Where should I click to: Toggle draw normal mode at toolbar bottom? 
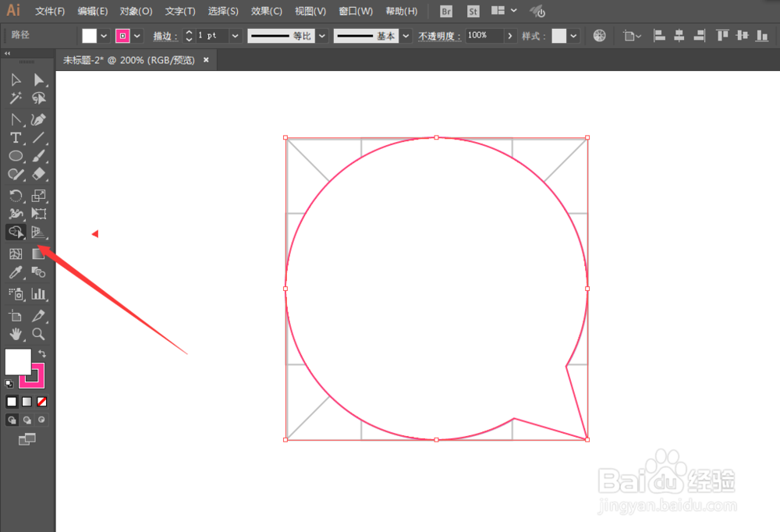(x=12, y=419)
